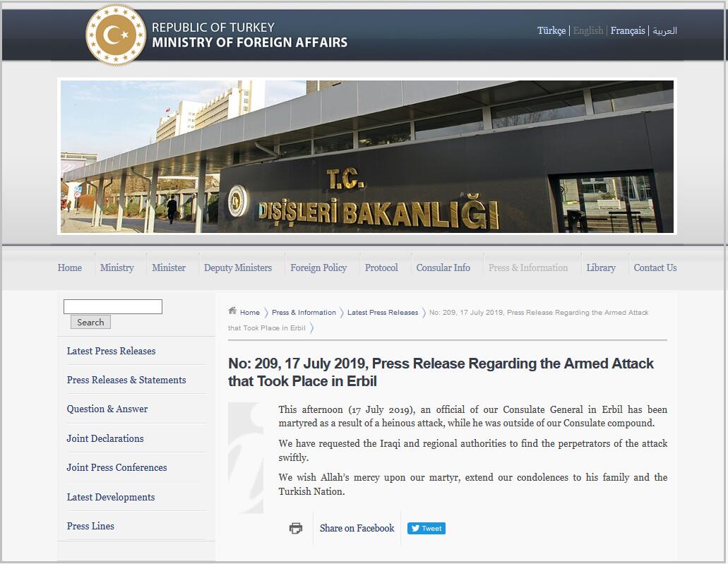This screenshot has width=728, height=564.
Task: Click the paragraph beginning 'We have requested the Iraqi'
Action: (x=472, y=450)
